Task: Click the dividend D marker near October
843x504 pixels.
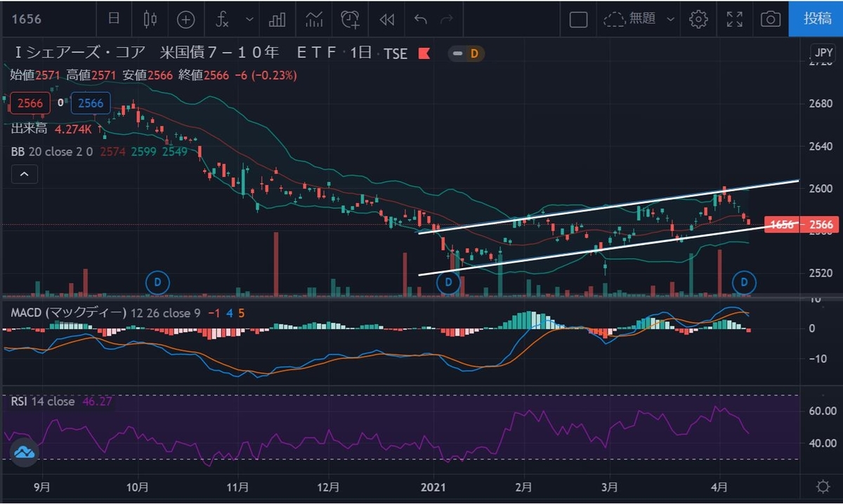Action: coord(157,283)
